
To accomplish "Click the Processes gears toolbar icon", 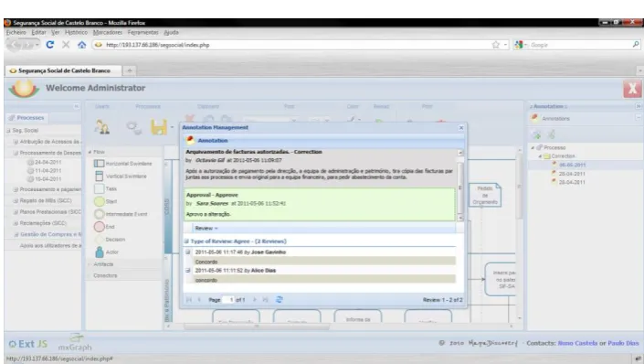I will pos(134,127).
